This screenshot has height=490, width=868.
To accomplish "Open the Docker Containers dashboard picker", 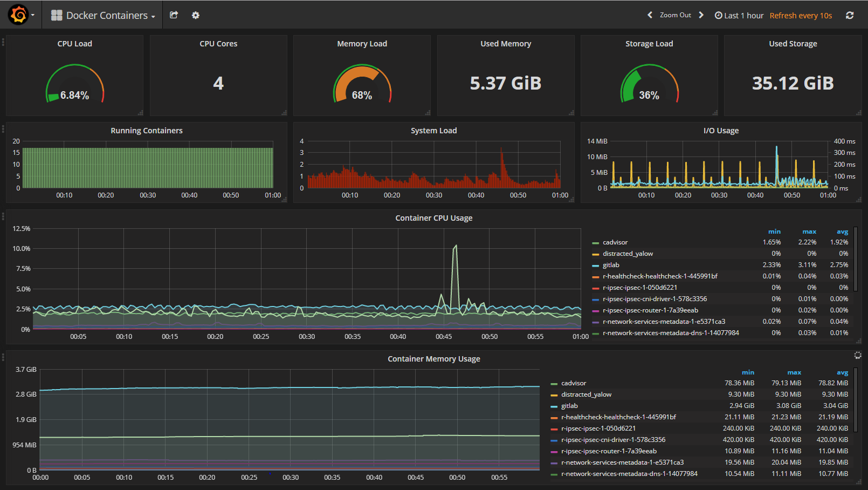I will tap(103, 16).
